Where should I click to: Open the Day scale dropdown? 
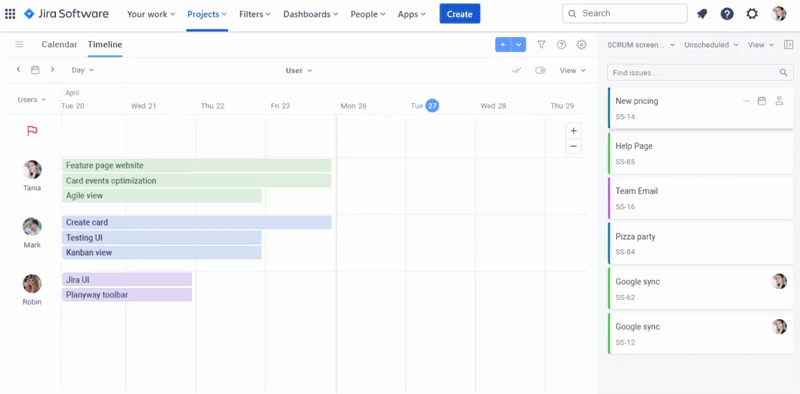coord(83,70)
